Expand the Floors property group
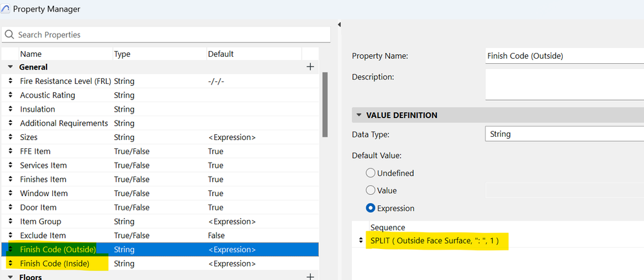Screen dimensions: 644x280 pos(10,277)
